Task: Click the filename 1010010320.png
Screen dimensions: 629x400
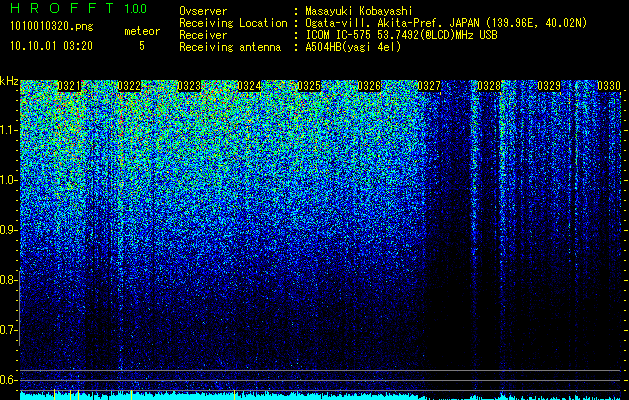Action: click(52, 27)
